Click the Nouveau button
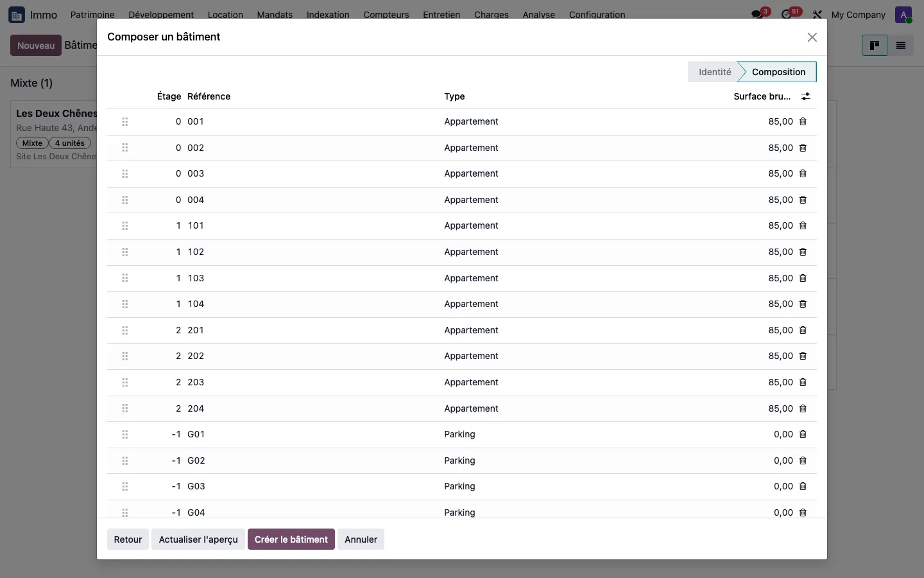Viewport: 924px width, 578px height. click(x=36, y=46)
